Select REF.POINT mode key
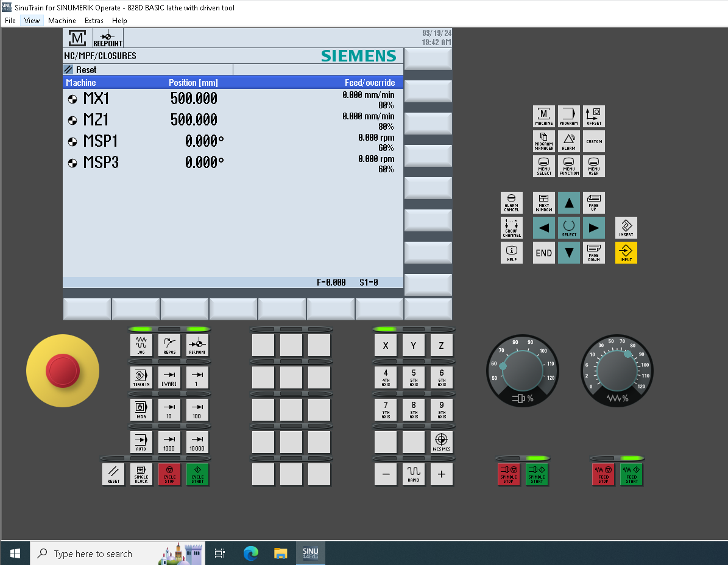Image resolution: width=728 pixels, height=565 pixels. (x=197, y=345)
